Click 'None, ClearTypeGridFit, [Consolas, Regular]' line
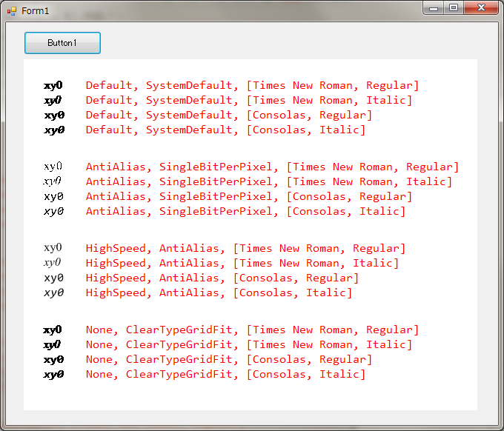 pyautogui.click(x=229, y=359)
